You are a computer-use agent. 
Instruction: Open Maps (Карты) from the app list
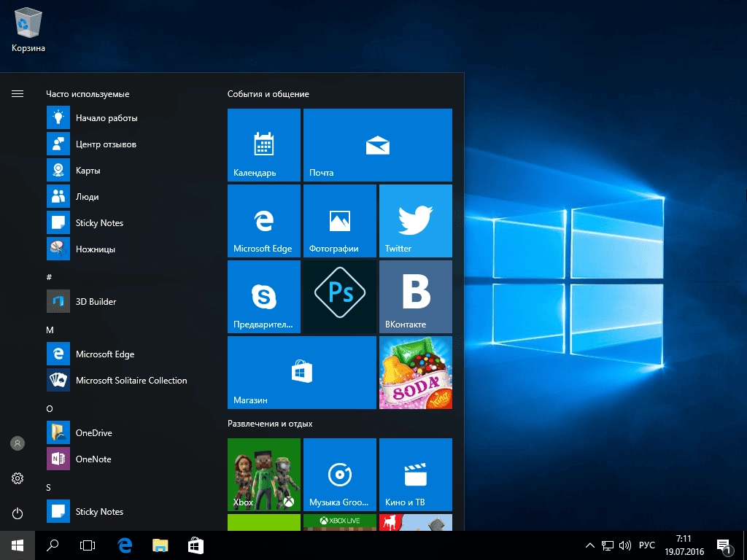pyautogui.click(x=128, y=170)
